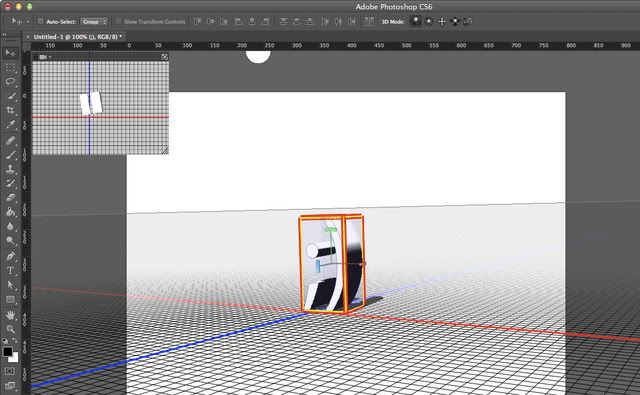
Task: Activate 3D Mode Roll the 3D Object
Action: tap(429, 21)
